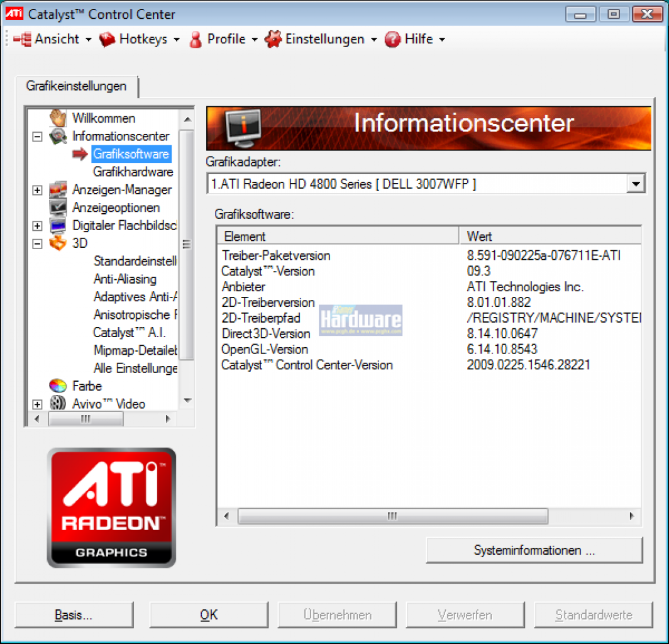Image resolution: width=669 pixels, height=644 pixels.
Task: Collapse the Informationscenter tree node
Action: (x=38, y=136)
